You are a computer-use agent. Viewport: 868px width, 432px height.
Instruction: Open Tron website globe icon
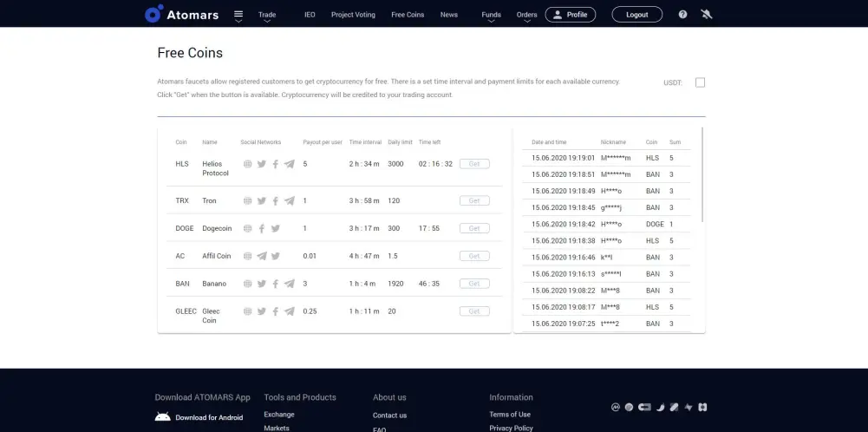pos(248,200)
